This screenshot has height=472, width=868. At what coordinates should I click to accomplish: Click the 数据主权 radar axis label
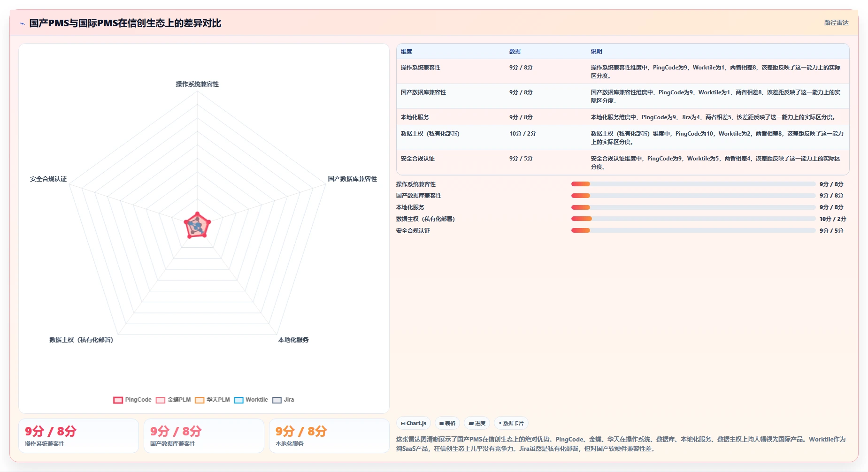pyautogui.click(x=81, y=340)
